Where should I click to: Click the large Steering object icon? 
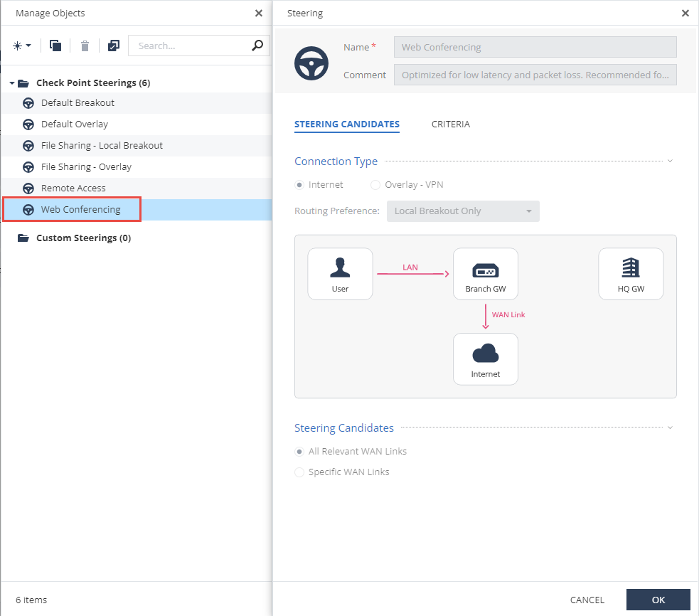pyautogui.click(x=311, y=63)
